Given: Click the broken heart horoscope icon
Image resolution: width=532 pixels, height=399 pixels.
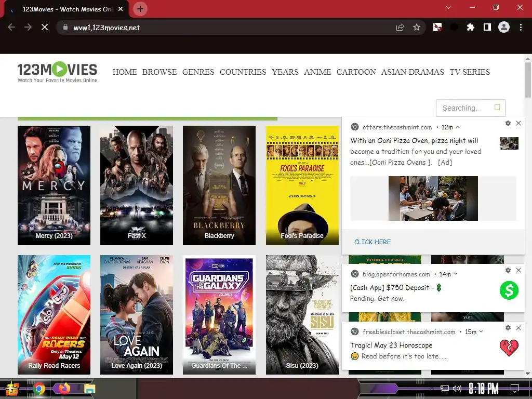Looking at the screenshot, I should coord(509,348).
